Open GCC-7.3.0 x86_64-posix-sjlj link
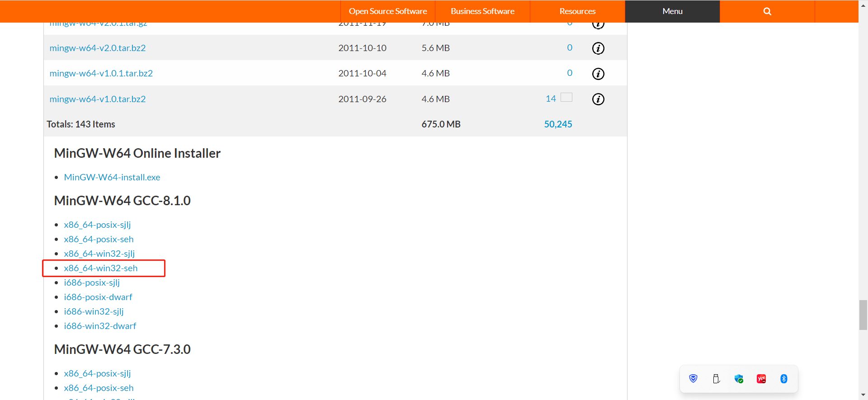Image resolution: width=868 pixels, height=400 pixels. [97, 373]
